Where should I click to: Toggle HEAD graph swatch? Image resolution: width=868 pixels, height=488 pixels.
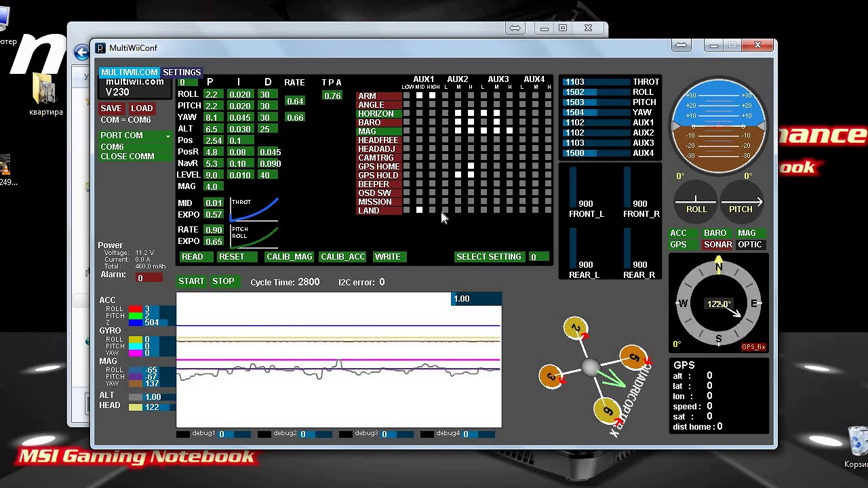[135, 407]
